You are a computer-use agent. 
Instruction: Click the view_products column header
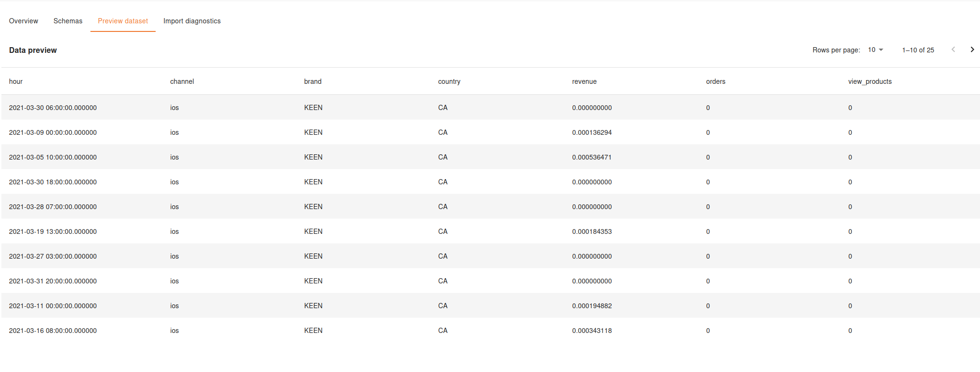(870, 81)
